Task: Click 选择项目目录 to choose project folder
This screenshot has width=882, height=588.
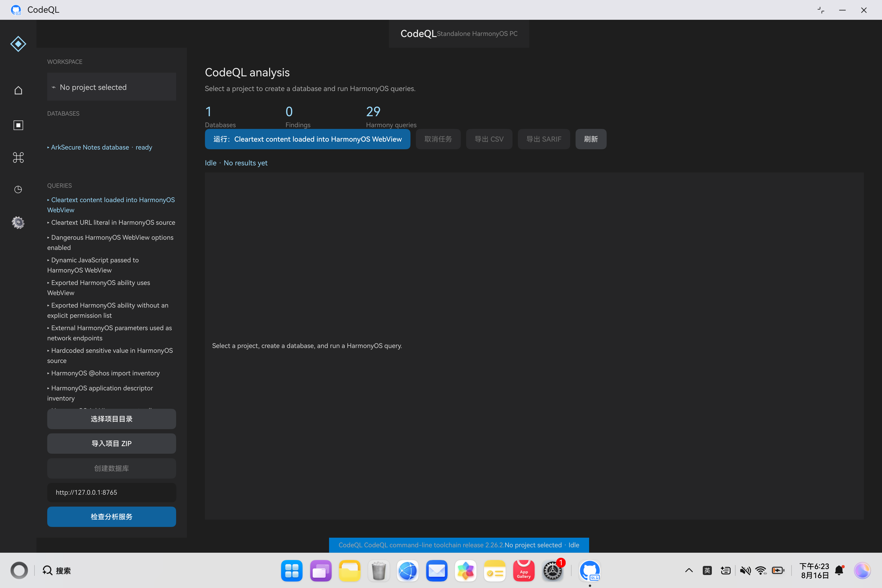Action: (111, 419)
